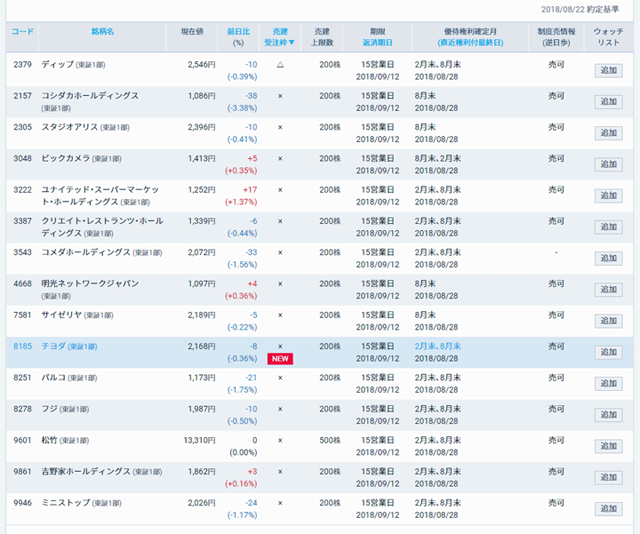Viewport: 640px width, 534px height.
Task: Click the 現在値 column header
Action: tap(192, 31)
